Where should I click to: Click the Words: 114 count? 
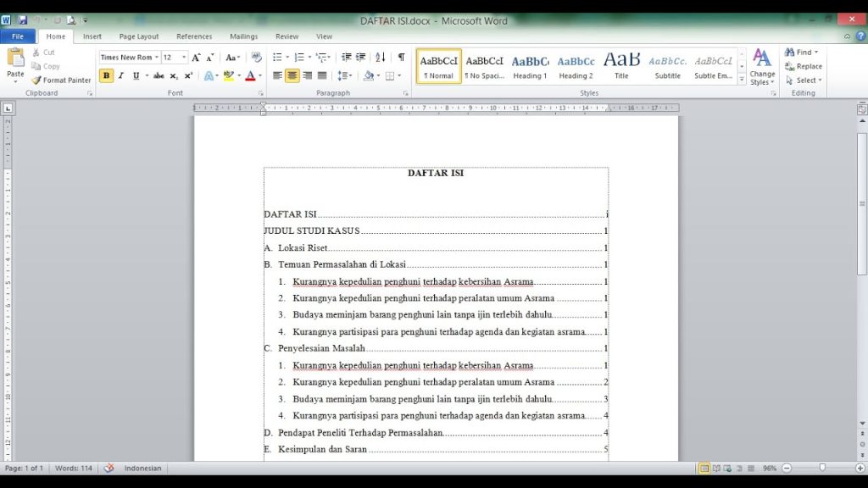[74, 468]
